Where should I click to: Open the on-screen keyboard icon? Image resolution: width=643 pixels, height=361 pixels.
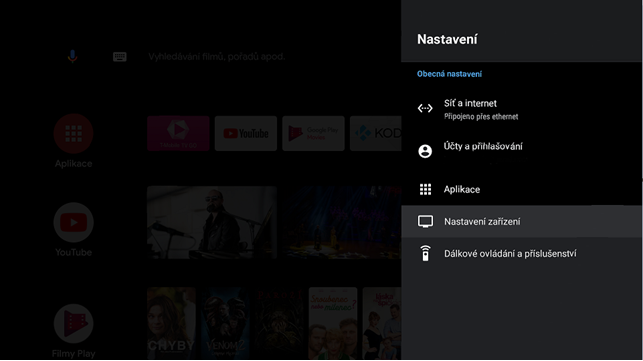click(120, 57)
